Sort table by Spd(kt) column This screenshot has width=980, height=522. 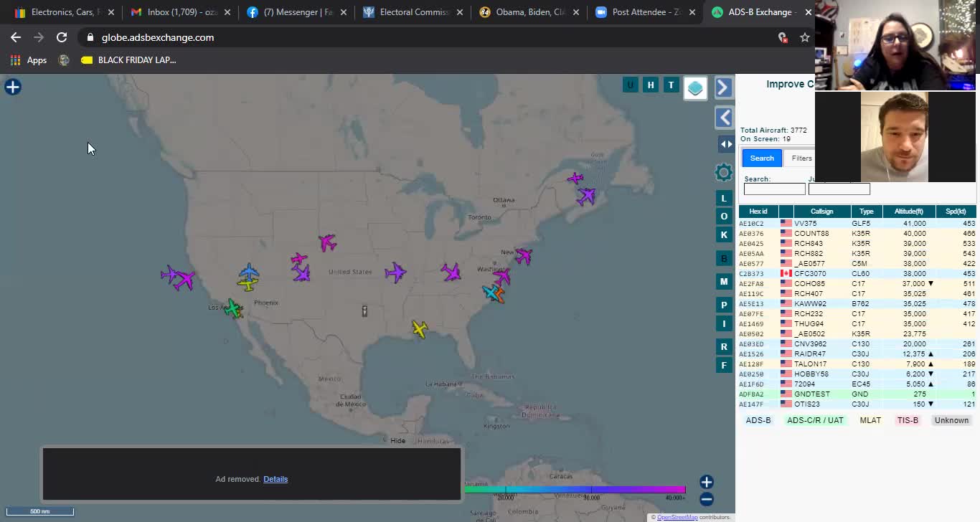pyautogui.click(x=956, y=212)
